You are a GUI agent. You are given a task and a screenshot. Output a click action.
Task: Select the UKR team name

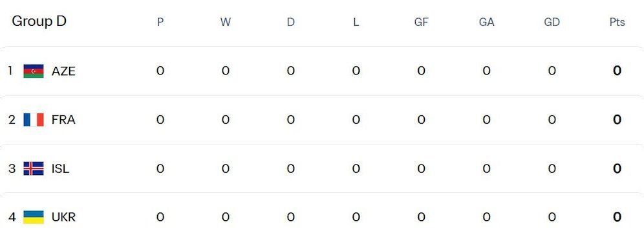pos(63,217)
